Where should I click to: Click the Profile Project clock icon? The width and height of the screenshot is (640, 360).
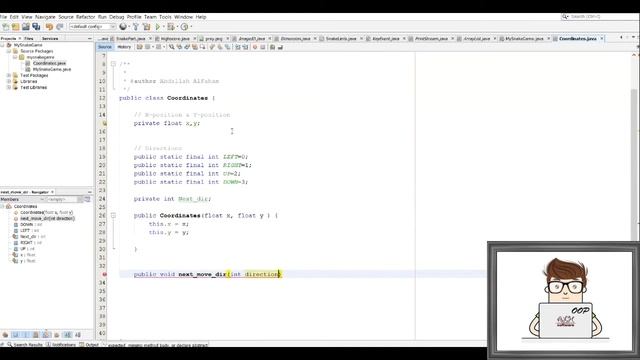tap(184, 27)
